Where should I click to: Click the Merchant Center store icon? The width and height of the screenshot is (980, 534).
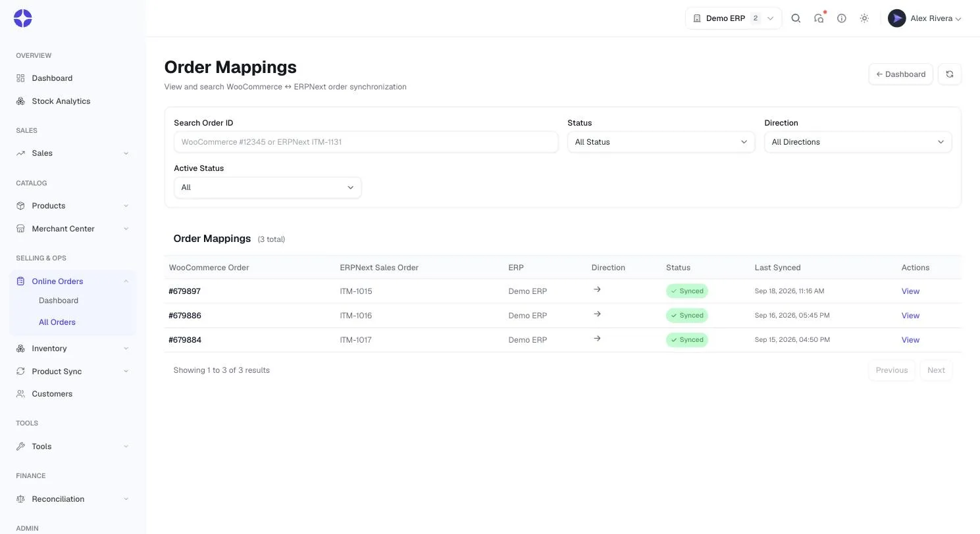click(20, 229)
